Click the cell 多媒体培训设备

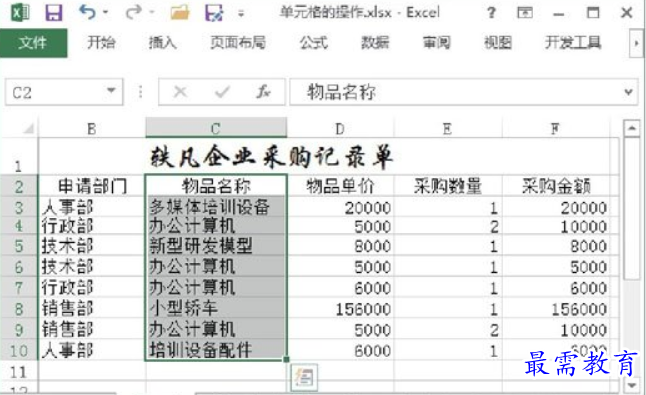tap(216, 207)
